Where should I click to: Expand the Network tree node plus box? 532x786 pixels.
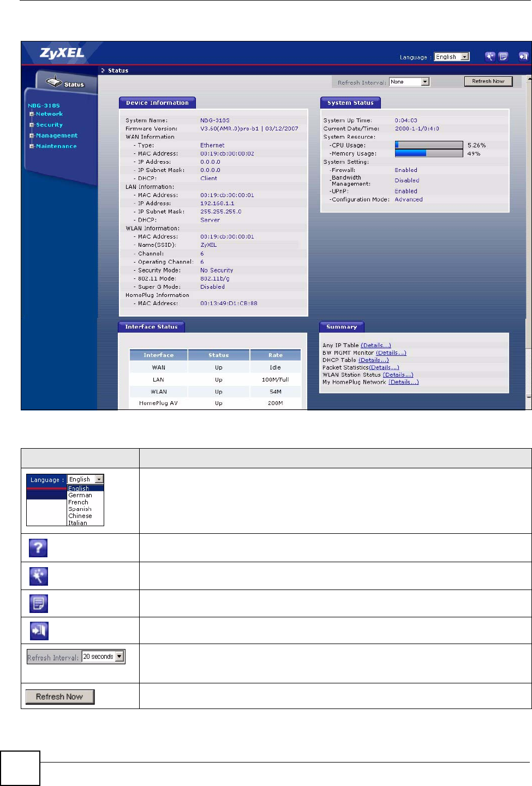[x=32, y=114]
